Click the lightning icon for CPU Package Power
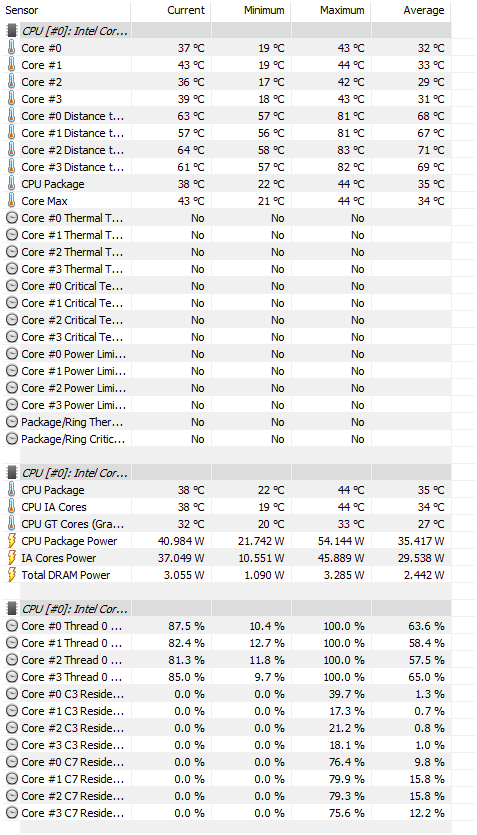The height and width of the screenshot is (835, 477). pyautogui.click(x=12, y=541)
